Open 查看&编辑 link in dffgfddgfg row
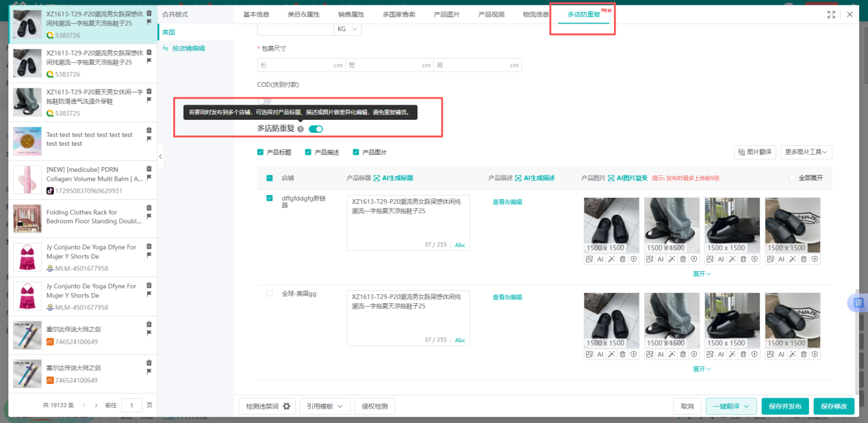868x423 pixels. click(507, 202)
